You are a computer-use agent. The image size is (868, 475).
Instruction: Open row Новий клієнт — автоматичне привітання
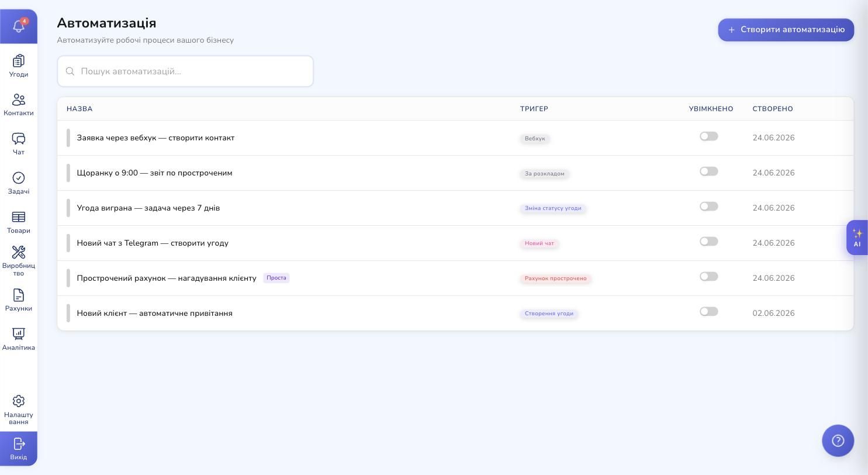(455, 314)
